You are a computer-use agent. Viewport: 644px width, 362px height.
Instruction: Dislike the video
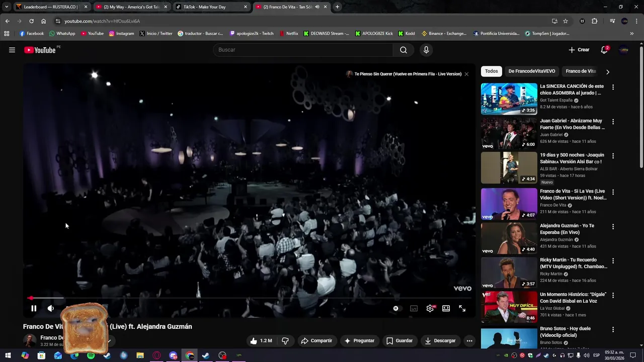coord(285,340)
